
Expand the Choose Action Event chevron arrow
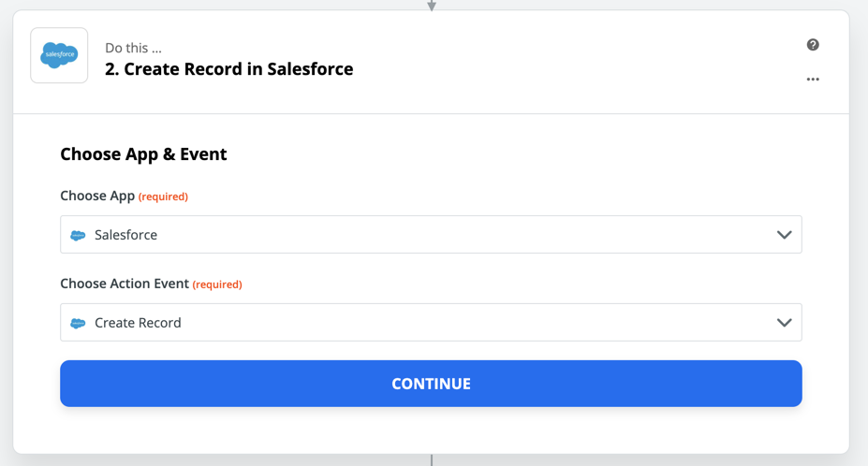[x=784, y=322]
